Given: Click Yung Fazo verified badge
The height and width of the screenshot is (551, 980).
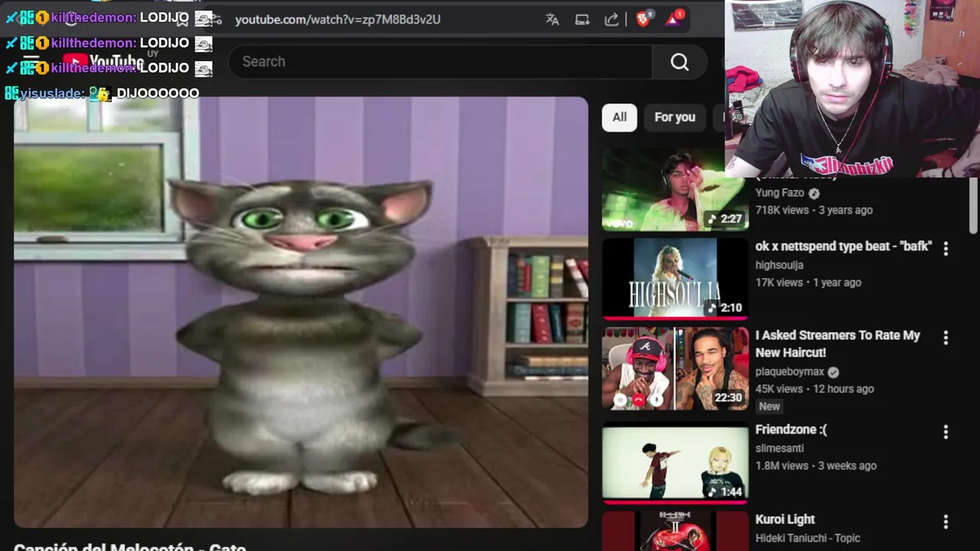Looking at the screenshot, I should coord(814,194).
